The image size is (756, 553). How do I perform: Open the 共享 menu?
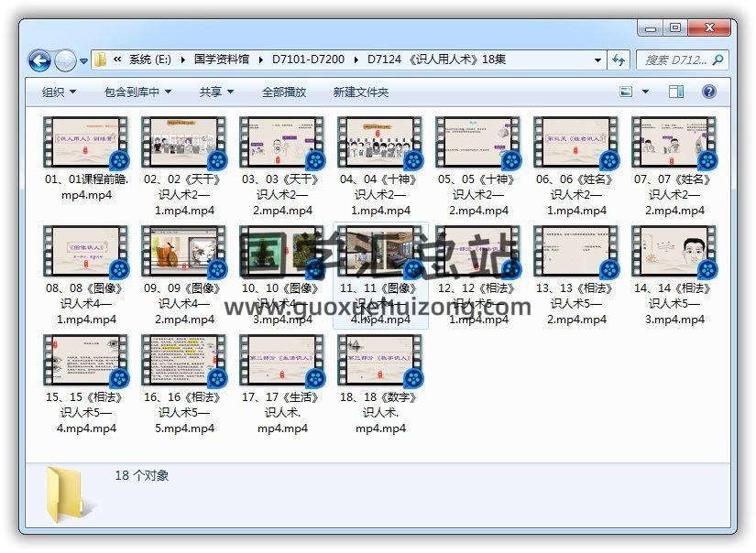pos(216,92)
